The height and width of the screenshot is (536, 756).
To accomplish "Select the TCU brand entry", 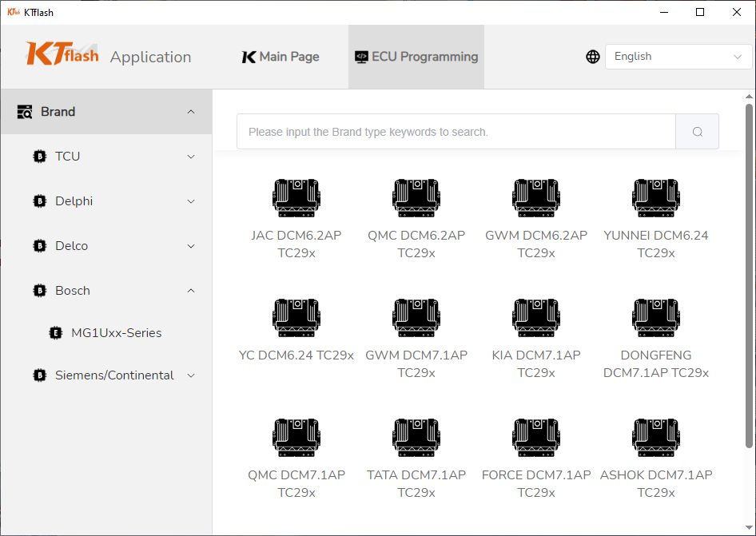I will click(106, 157).
